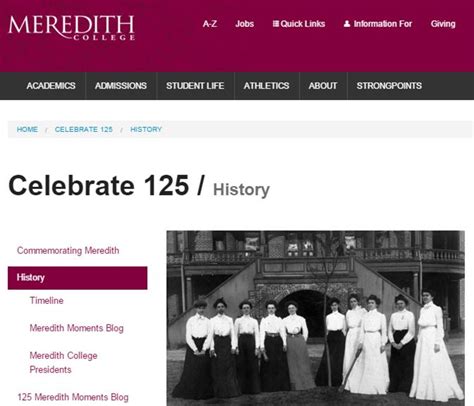
Task: Click the Information For person icon
Action: tap(347, 24)
